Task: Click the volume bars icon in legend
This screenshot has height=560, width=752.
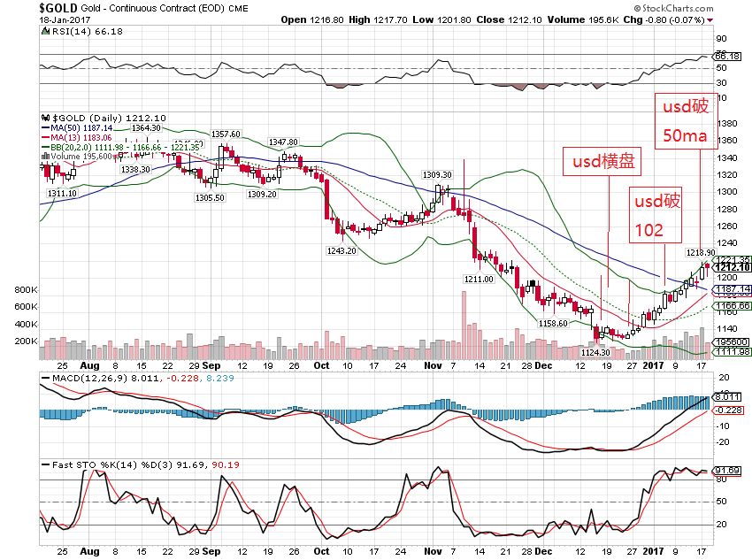Action: 46,156
